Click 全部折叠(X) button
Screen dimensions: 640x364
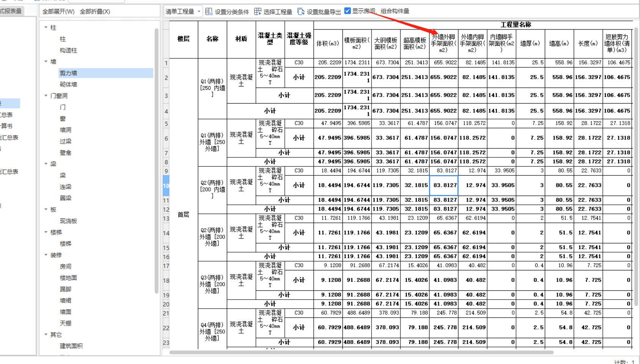pos(95,11)
